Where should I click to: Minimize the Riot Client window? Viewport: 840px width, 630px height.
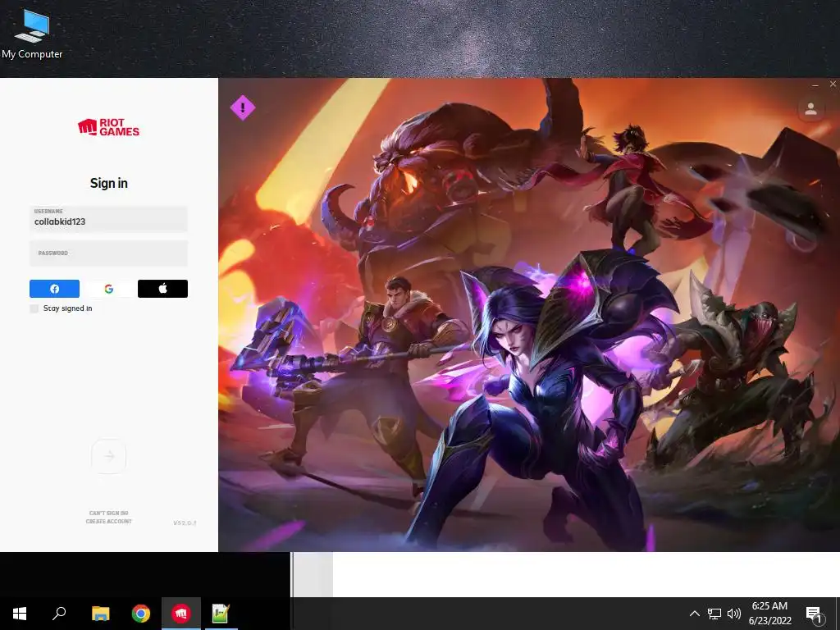[815, 84]
